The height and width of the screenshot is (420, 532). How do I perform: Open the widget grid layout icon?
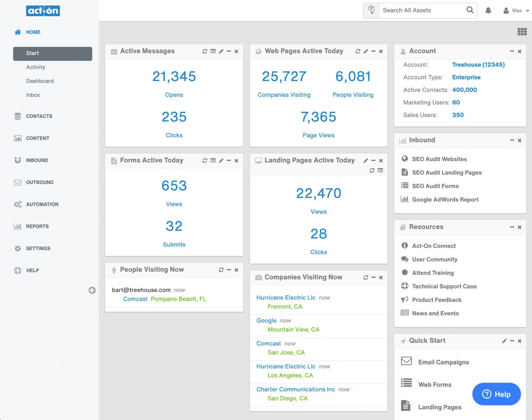[x=522, y=31]
